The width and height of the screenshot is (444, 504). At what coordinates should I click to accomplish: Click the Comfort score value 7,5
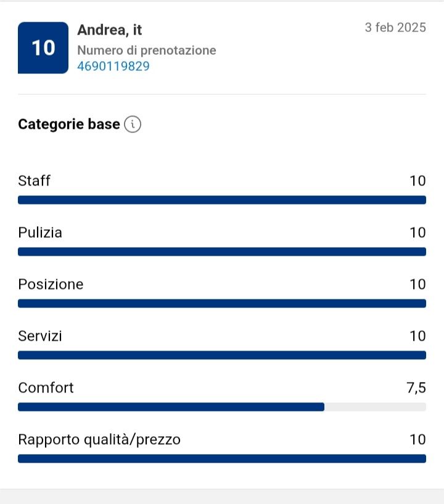click(416, 388)
